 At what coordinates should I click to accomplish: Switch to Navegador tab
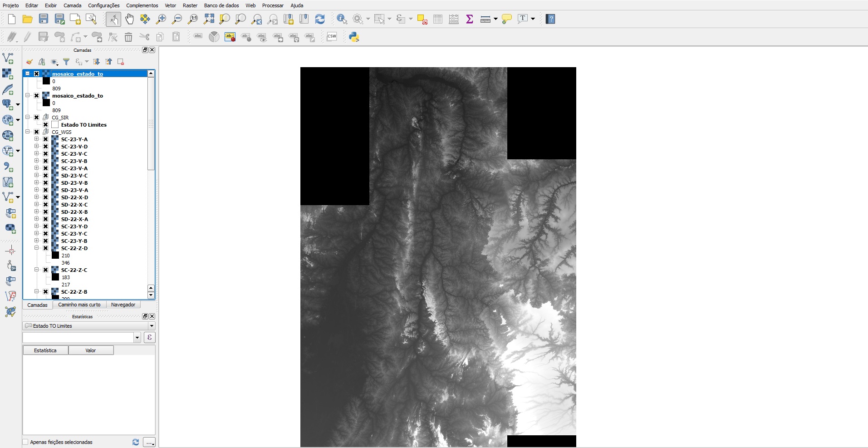click(123, 305)
